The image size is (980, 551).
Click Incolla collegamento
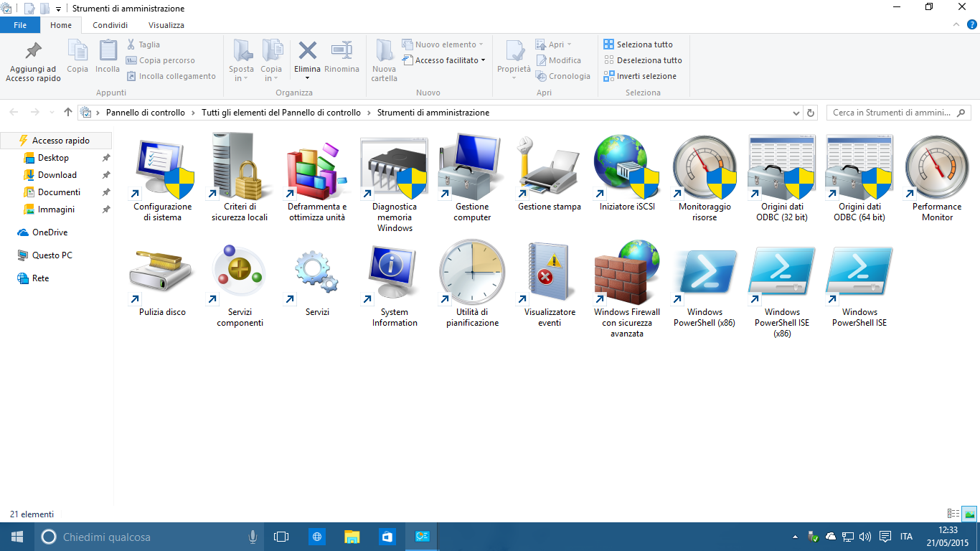[x=171, y=76]
